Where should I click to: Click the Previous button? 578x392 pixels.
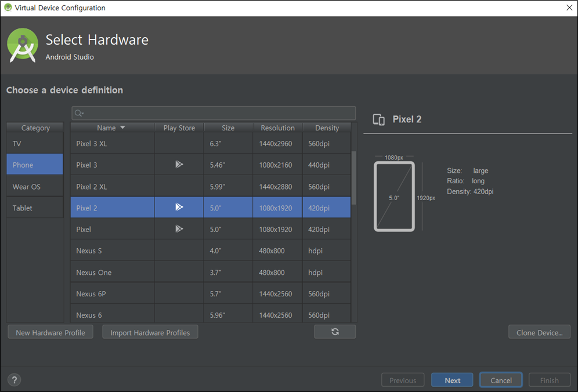coord(403,380)
